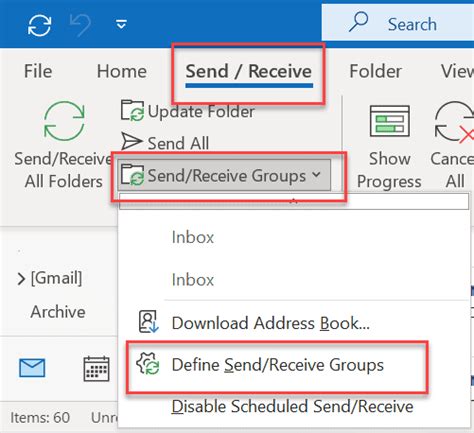The image size is (474, 433).
Task: Click the Send/Receive sync icon in title bar
Action: [40, 25]
